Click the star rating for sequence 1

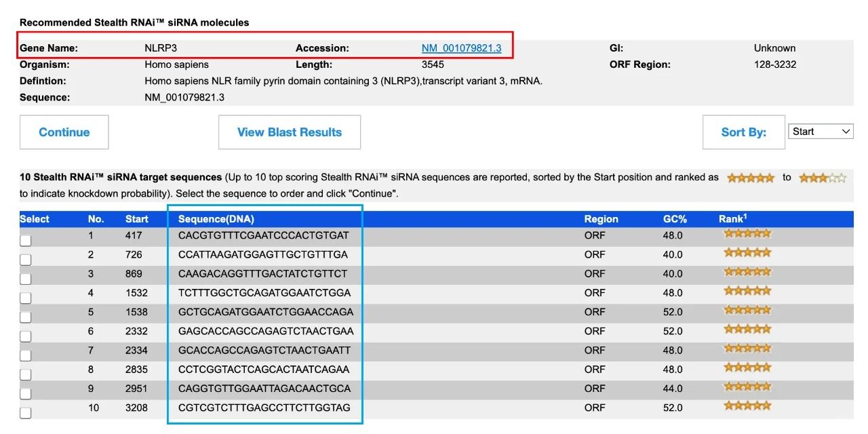747,234
